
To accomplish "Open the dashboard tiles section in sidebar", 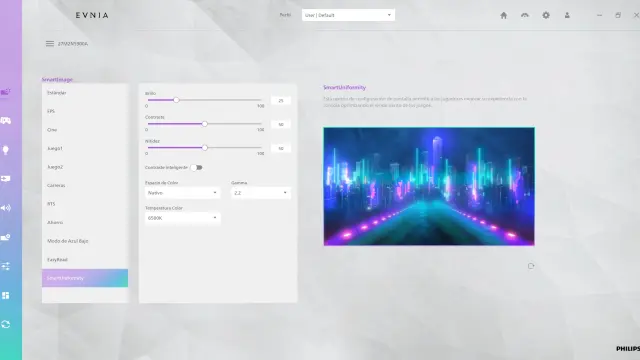I will [x=5, y=296].
